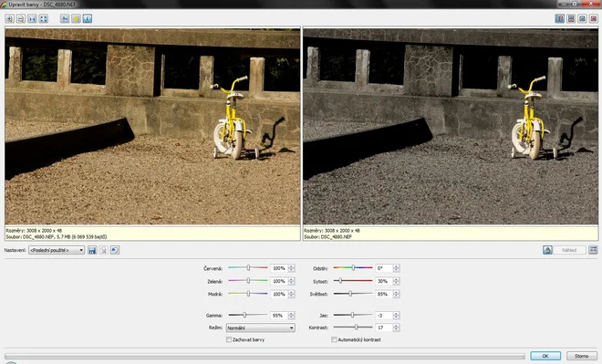This screenshot has height=364, width=602.
Task: Click the Kontrast value input field
Action: click(x=384, y=328)
